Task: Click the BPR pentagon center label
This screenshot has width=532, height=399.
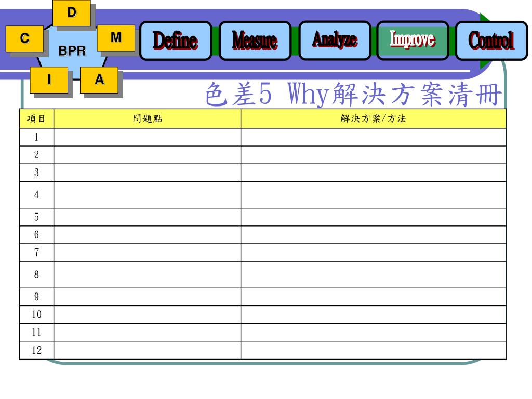Action: coord(72,51)
